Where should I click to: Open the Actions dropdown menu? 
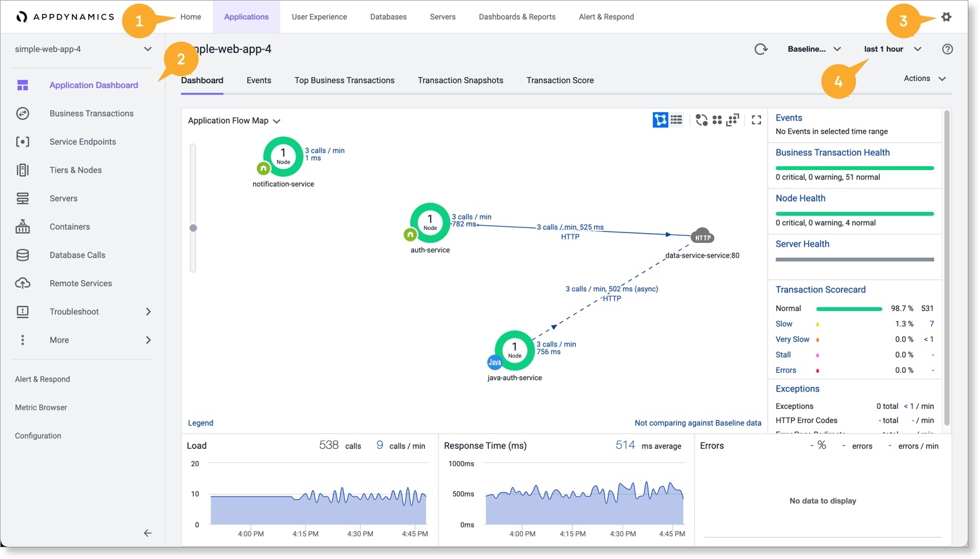click(925, 79)
